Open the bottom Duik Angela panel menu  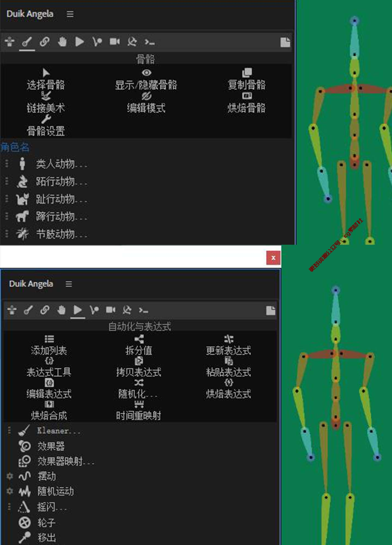click(69, 284)
